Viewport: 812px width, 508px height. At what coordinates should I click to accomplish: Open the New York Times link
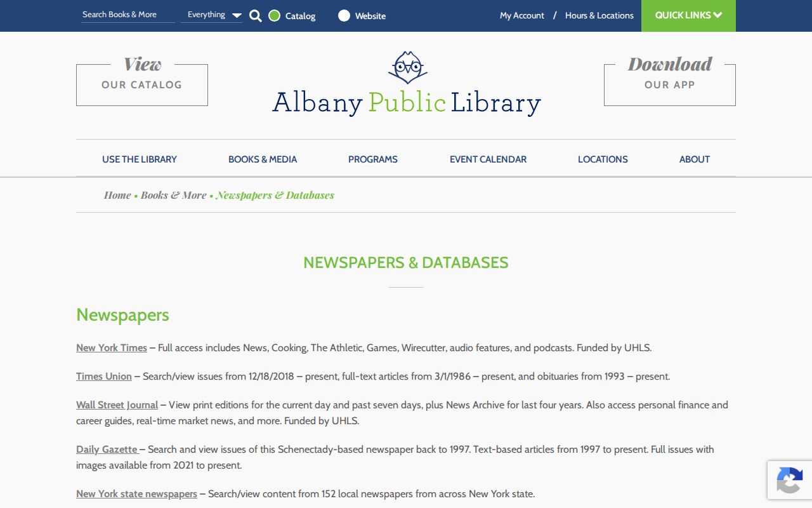coord(112,348)
